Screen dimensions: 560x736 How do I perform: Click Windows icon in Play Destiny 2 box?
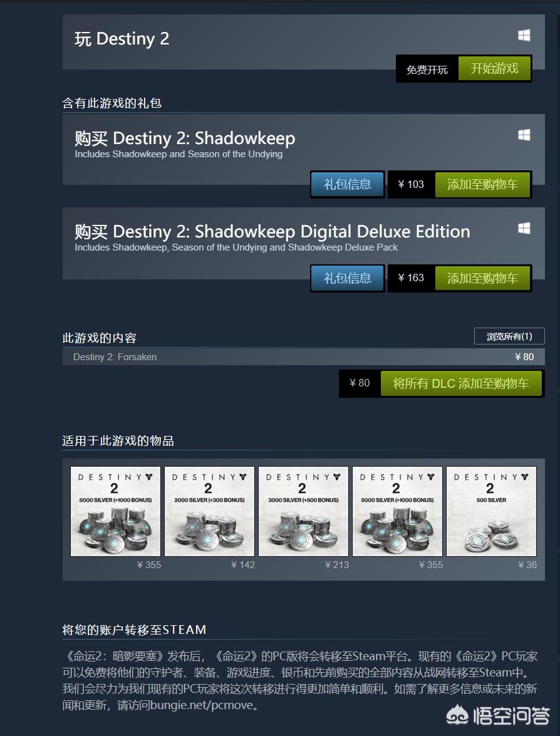pos(524,36)
